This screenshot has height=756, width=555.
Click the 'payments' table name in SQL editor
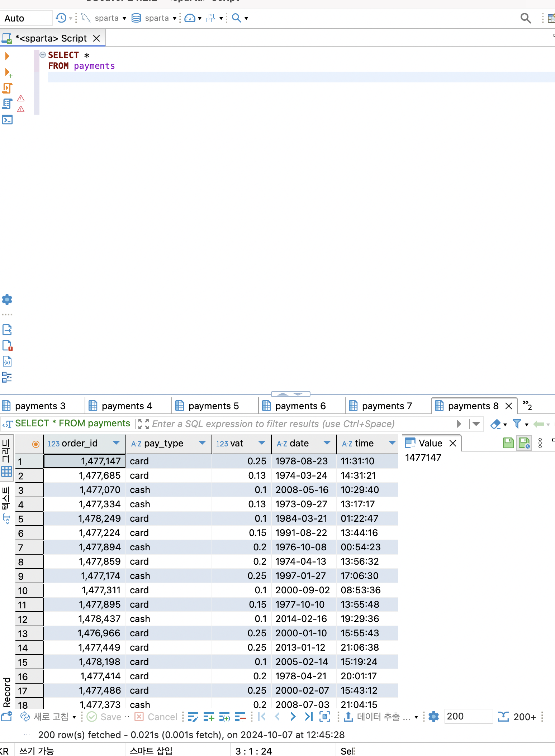[x=94, y=66]
